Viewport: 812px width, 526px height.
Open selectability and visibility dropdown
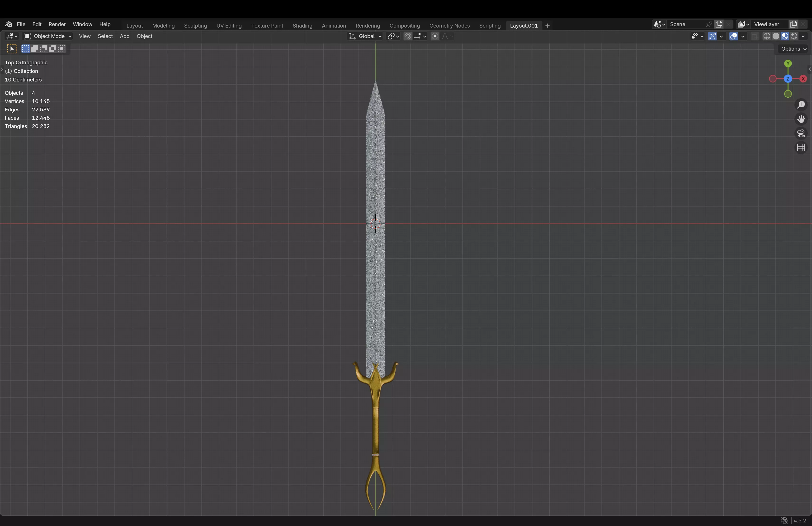pos(697,36)
